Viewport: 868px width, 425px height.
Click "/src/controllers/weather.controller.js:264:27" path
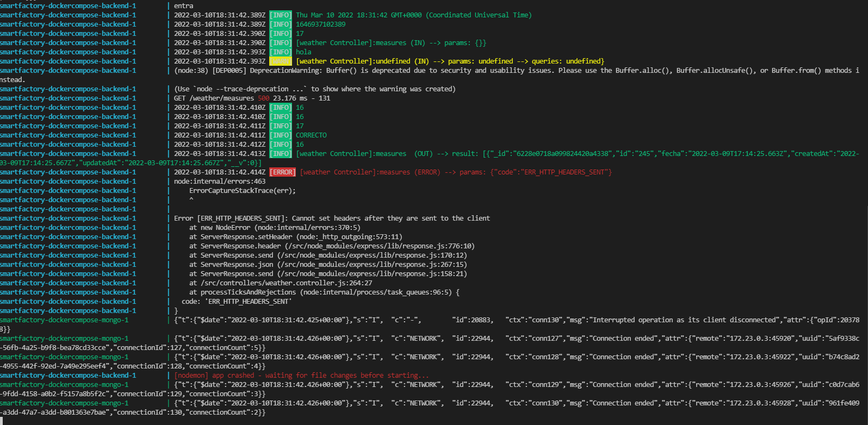pos(287,283)
